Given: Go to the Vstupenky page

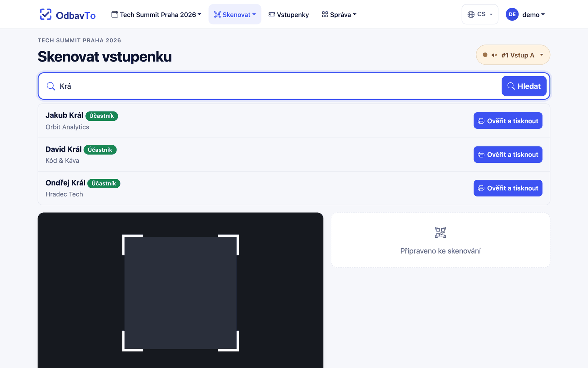Looking at the screenshot, I should coord(289,14).
